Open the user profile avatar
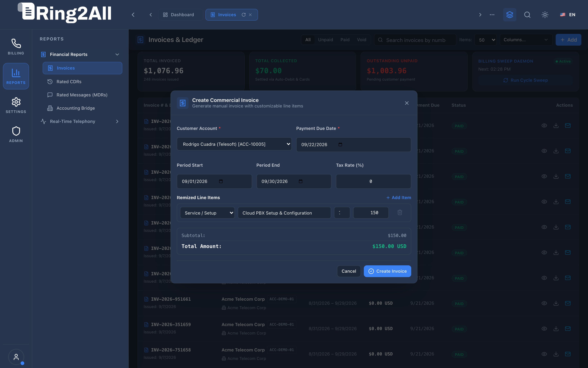Viewport: 588px width, 368px height. pos(16,357)
